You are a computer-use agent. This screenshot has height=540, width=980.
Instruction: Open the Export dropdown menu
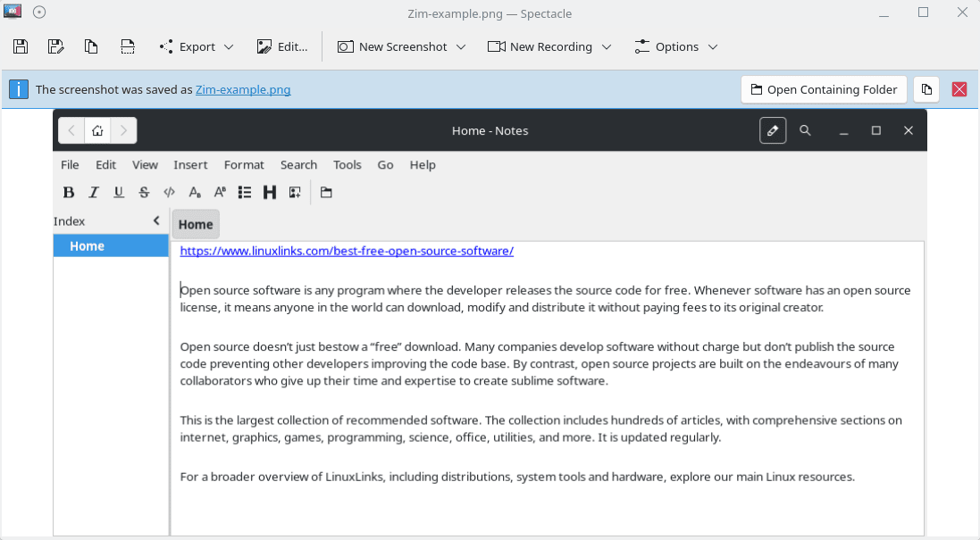[197, 46]
